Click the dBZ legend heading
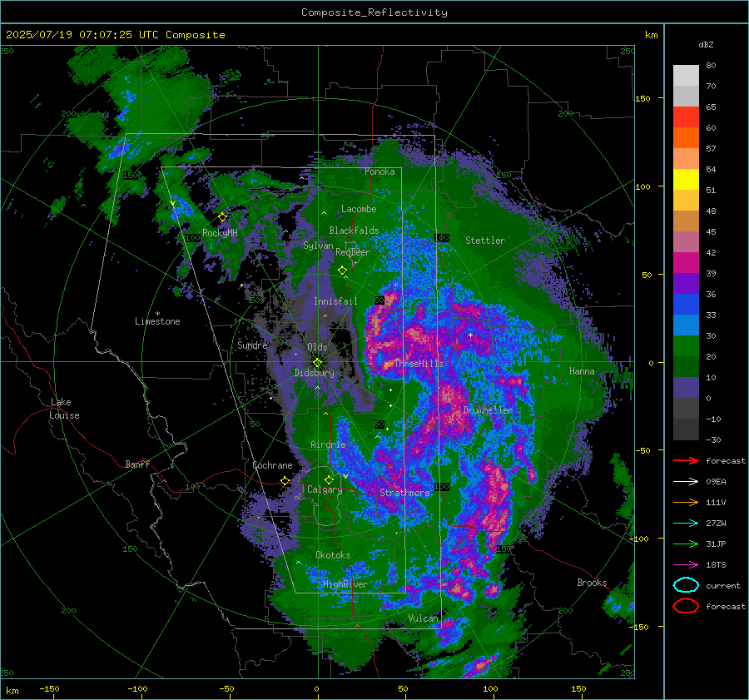 pos(706,44)
